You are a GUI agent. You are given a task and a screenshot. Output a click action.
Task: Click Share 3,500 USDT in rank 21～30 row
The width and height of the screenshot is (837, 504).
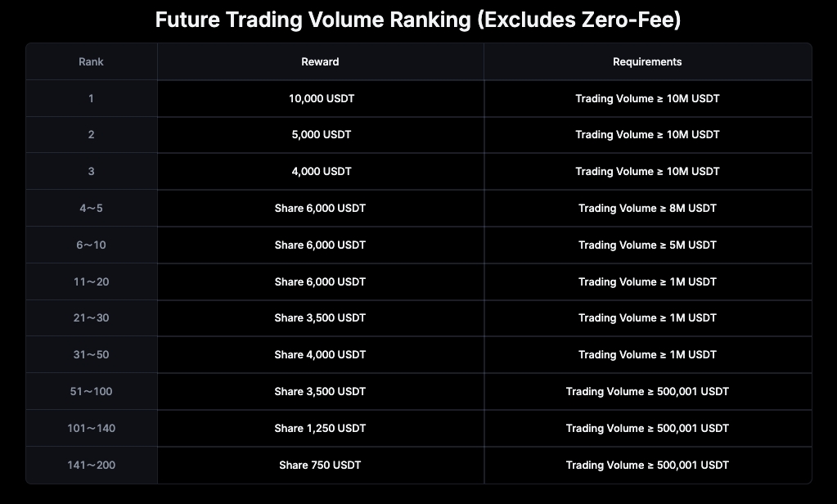[x=320, y=317]
